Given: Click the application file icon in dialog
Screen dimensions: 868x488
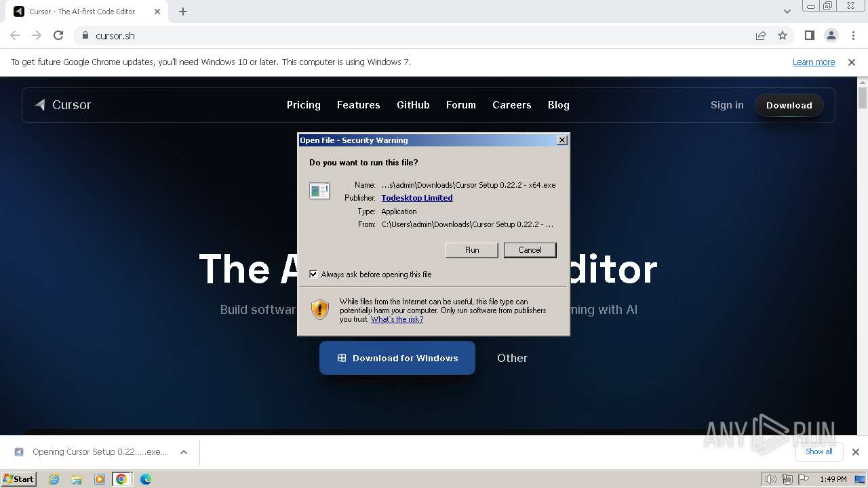Looking at the screenshot, I should pyautogui.click(x=319, y=191).
